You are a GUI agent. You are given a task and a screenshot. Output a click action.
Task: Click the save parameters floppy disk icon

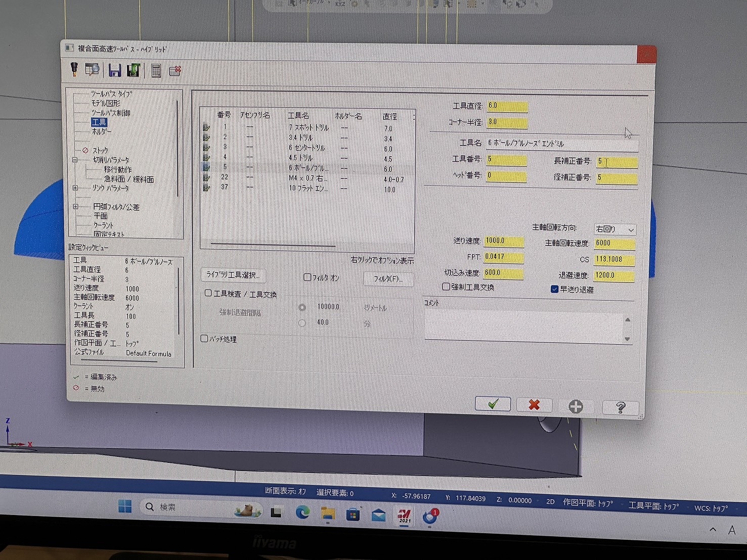pos(115,70)
